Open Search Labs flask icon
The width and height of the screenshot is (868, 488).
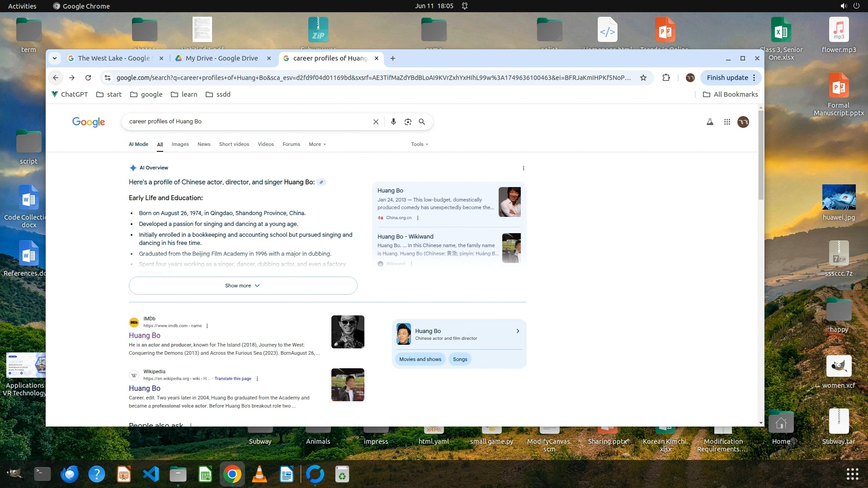(710, 122)
